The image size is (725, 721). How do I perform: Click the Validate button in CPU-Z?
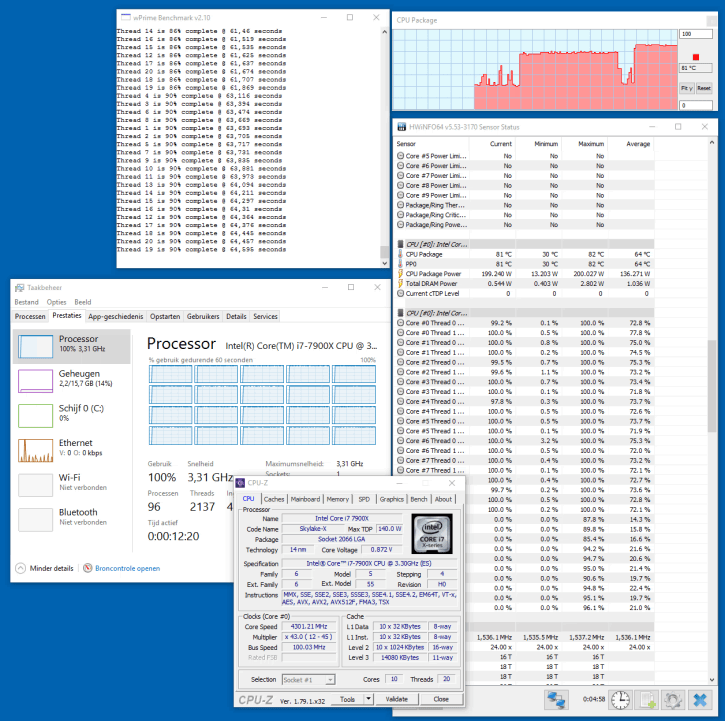(x=396, y=699)
